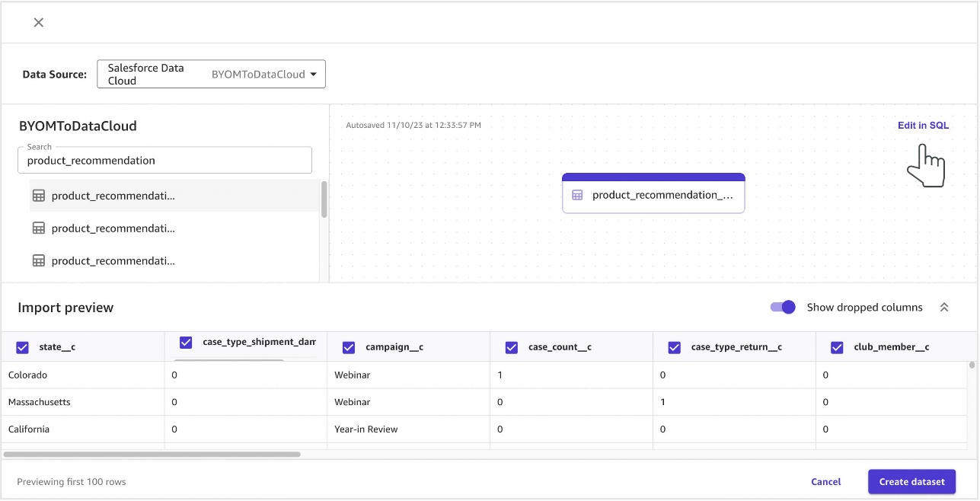980x501 pixels.
Task: Uncheck the campaign__c column checkbox
Action: pyautogui.click(x=349, y=348)
